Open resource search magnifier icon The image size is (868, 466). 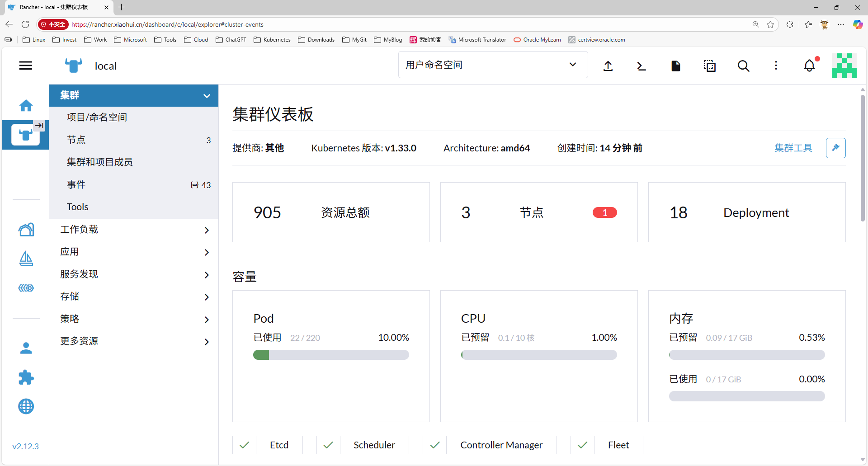[743, 66]
